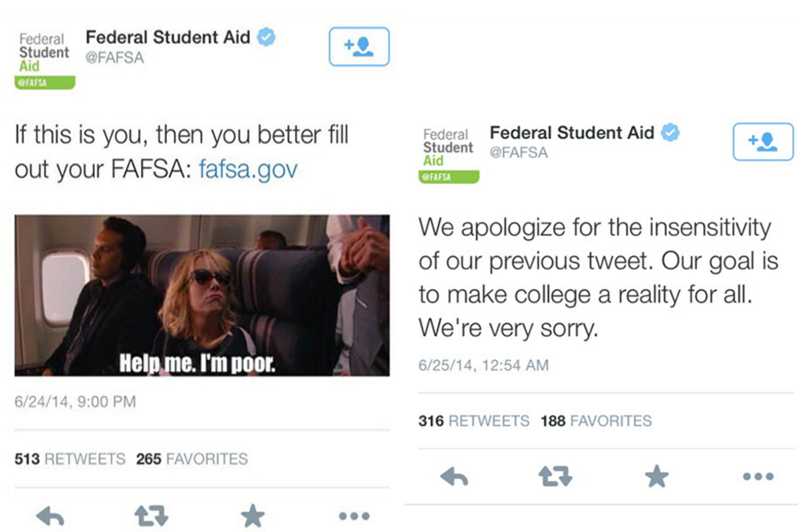Reply to the apology tweet
This screenshot has width=798, height=532.
(x=454, y=477)
